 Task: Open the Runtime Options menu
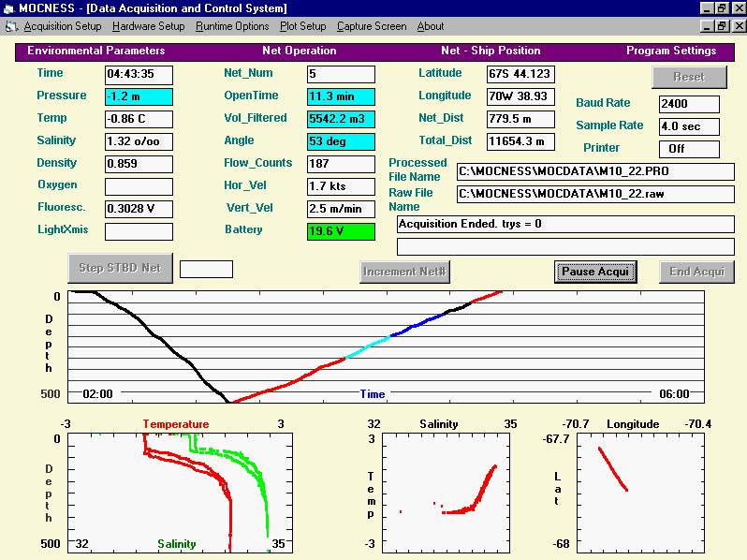click(232, 26)
